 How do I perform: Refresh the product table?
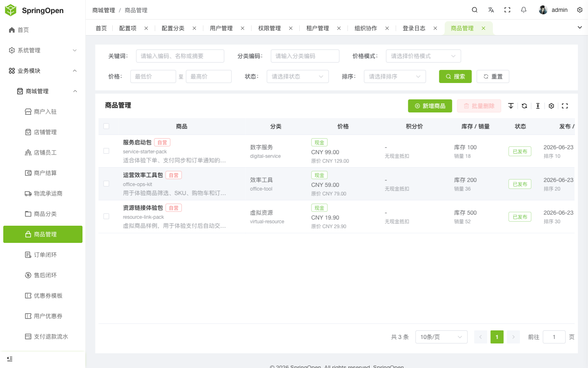(x=524, y=106)
